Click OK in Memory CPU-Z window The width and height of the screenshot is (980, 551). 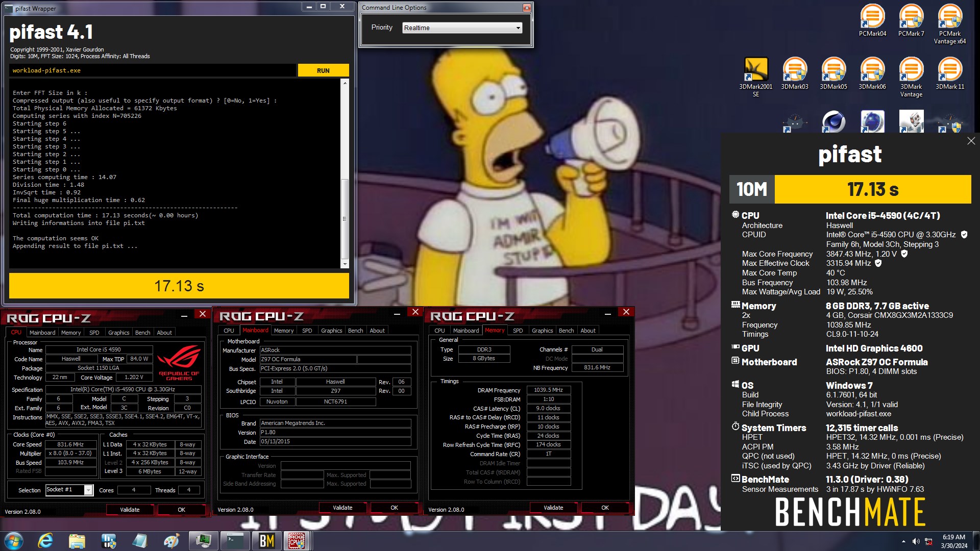(x=605, y=508)
